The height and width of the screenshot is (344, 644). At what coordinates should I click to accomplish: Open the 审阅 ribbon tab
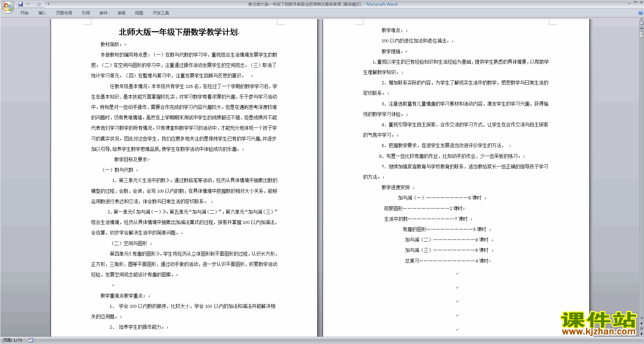121,13
